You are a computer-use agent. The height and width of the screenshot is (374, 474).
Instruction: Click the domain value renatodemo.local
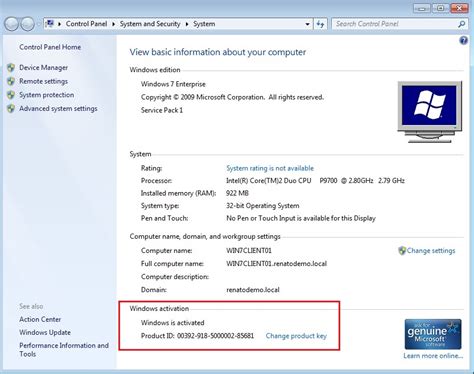click(253, 290)
